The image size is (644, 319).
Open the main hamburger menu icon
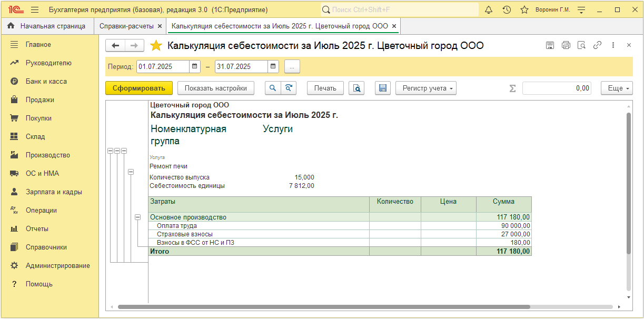[35, 10]
